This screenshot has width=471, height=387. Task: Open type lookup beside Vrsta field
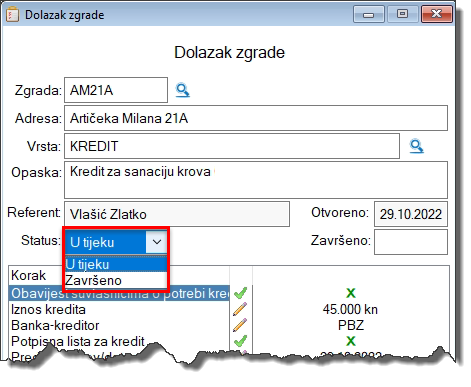(x=416, y=146)
